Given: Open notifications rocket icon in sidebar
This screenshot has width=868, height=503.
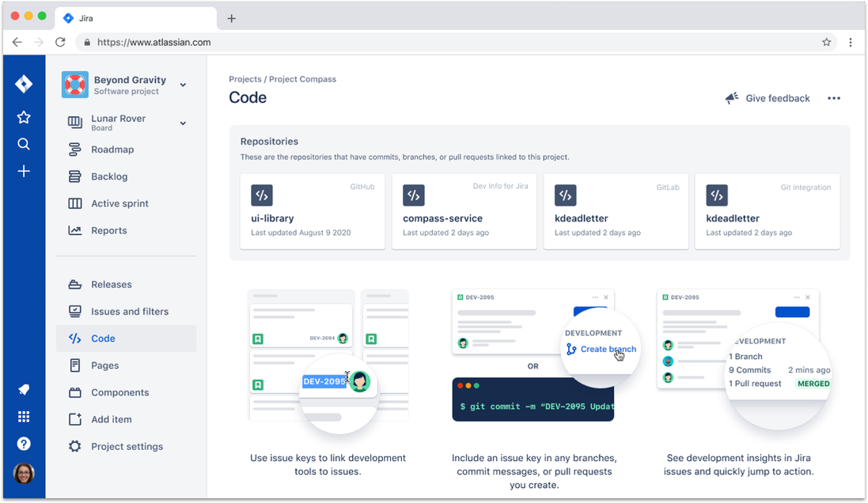Looking at the screenshot, I should pos(24,389).
